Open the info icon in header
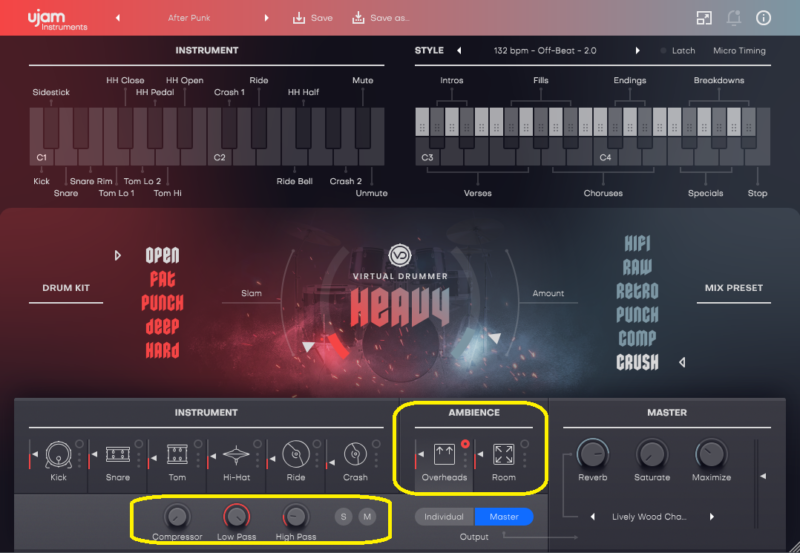Image resolution: width=800 pixels, height=553 pixels. [x=764, y=17]
